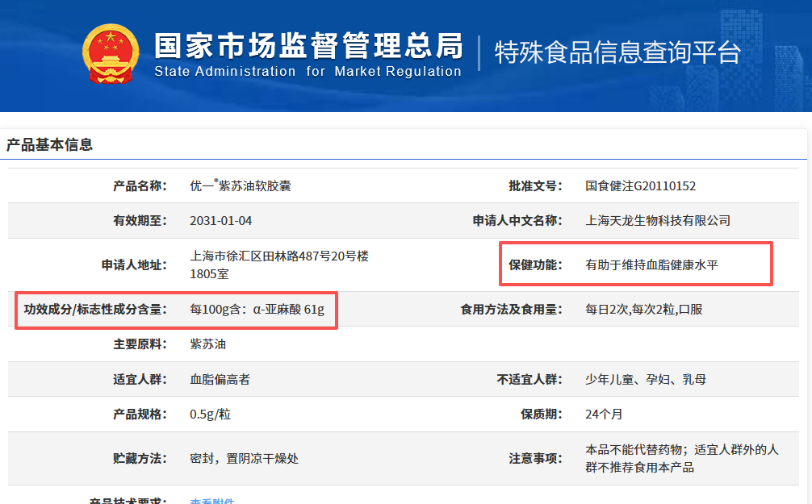This screenshot has width=812, height=504.
Task: Click the State Administration for Market Regulation text
Action: (308, 72)
